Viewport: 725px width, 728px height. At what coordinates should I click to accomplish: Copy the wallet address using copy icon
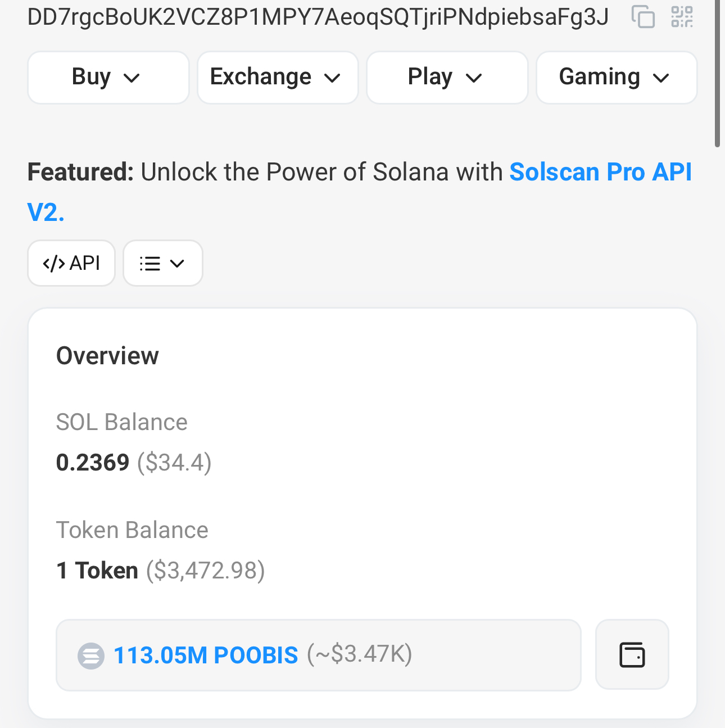click(643, 17)
